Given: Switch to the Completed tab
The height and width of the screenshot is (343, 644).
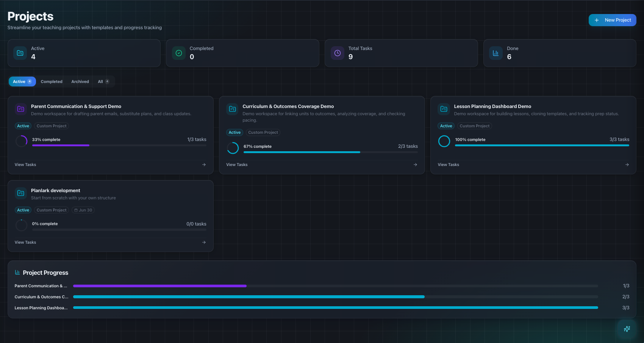Looking at the screenshot, I should pos(52,81).
